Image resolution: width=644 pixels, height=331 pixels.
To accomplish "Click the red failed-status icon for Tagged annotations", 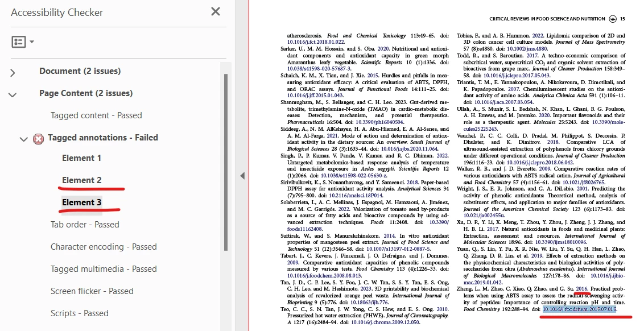I will (38, 139).
